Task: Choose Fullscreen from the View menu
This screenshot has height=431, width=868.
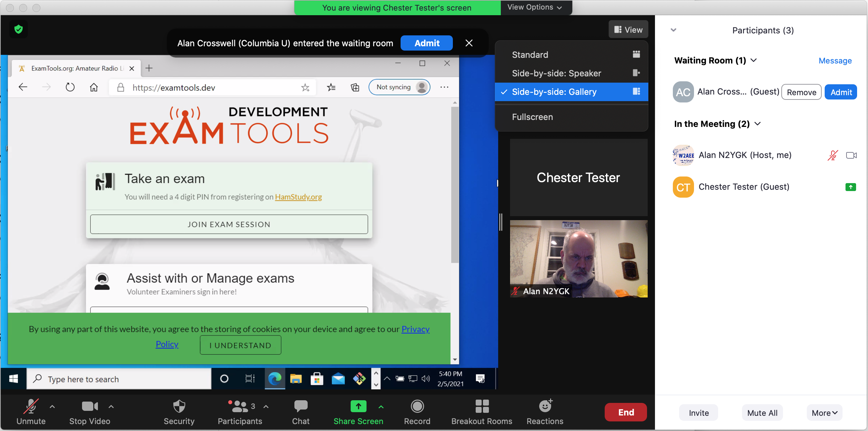Action: point(532,117)
